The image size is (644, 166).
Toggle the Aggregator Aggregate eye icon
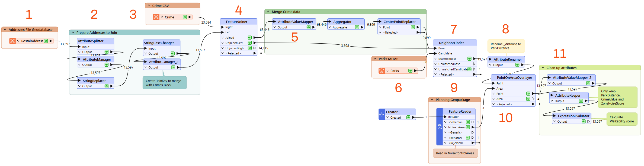coord(357,27)
